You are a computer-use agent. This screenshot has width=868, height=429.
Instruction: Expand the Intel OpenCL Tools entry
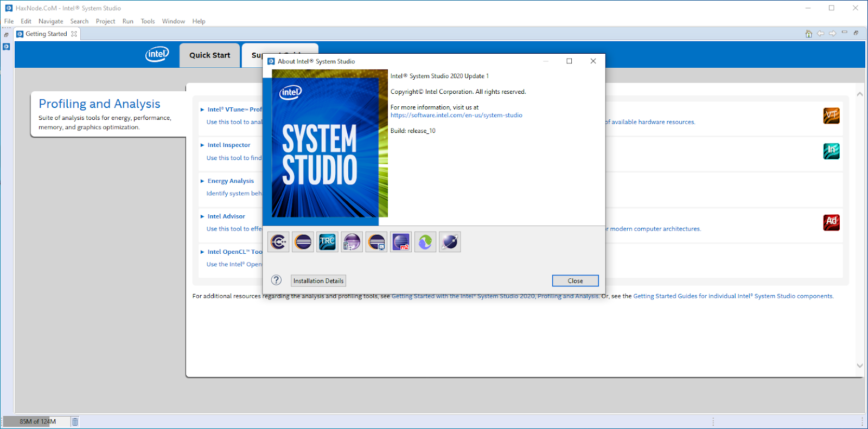(202, 252)
